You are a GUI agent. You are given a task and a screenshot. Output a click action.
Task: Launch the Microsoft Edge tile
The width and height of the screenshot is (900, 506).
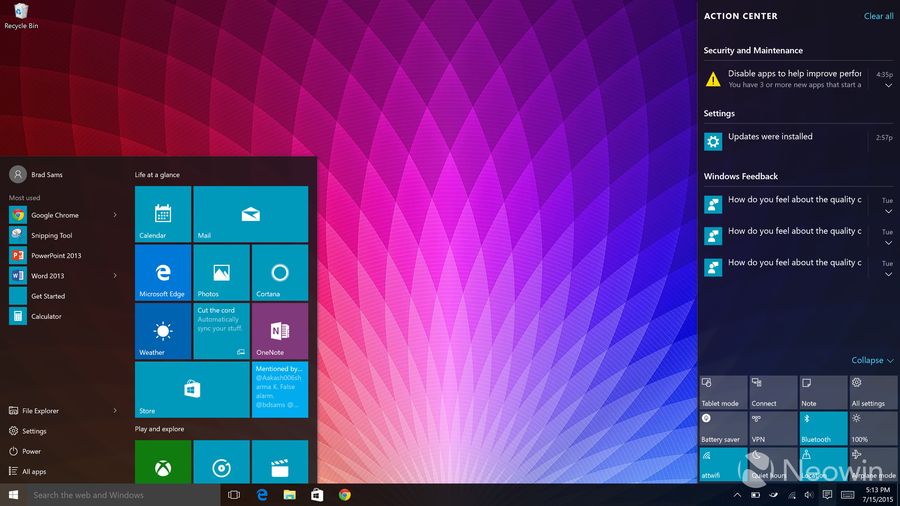163,273
